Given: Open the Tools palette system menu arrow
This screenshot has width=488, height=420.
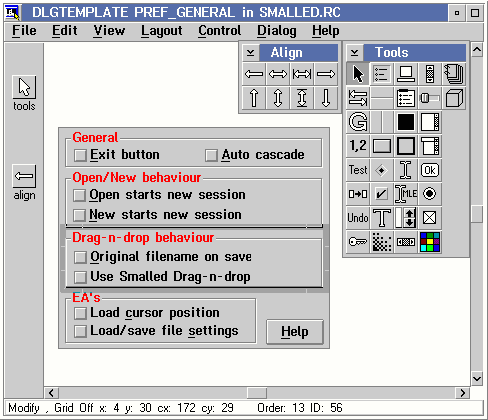Looking at the screenshot, I should [x=355, y=53].
